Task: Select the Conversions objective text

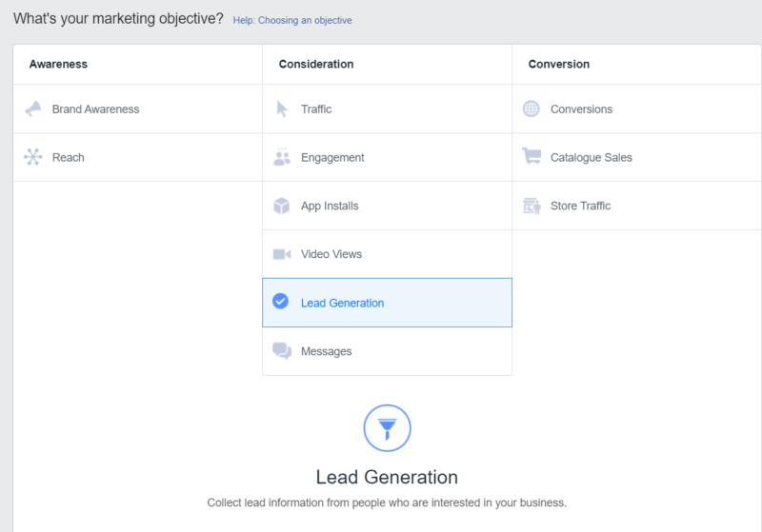Action: pos(581,109)
